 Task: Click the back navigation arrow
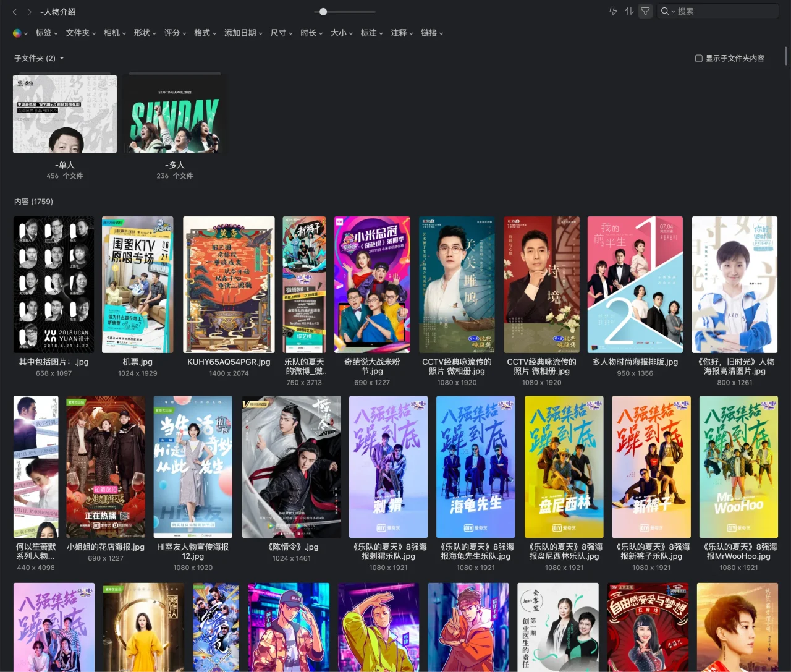[x=15, y=12]
